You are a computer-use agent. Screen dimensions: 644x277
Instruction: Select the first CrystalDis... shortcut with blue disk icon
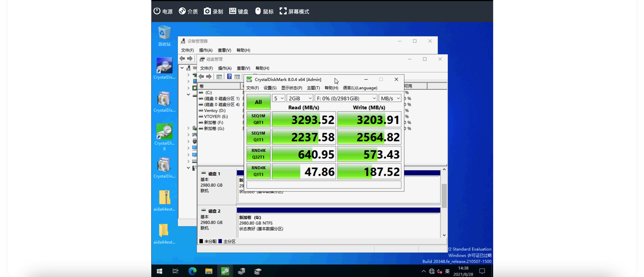pos(164,68)
